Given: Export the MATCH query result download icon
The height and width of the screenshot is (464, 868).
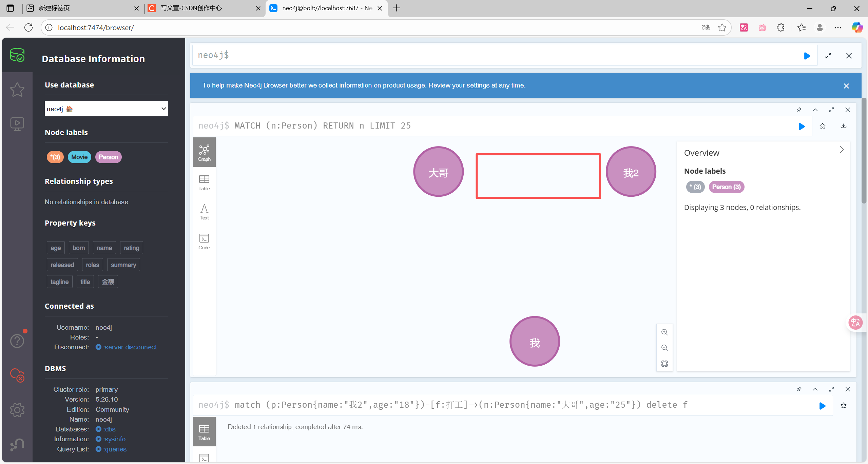Looking at the screenshot, I should pos(844,126).
